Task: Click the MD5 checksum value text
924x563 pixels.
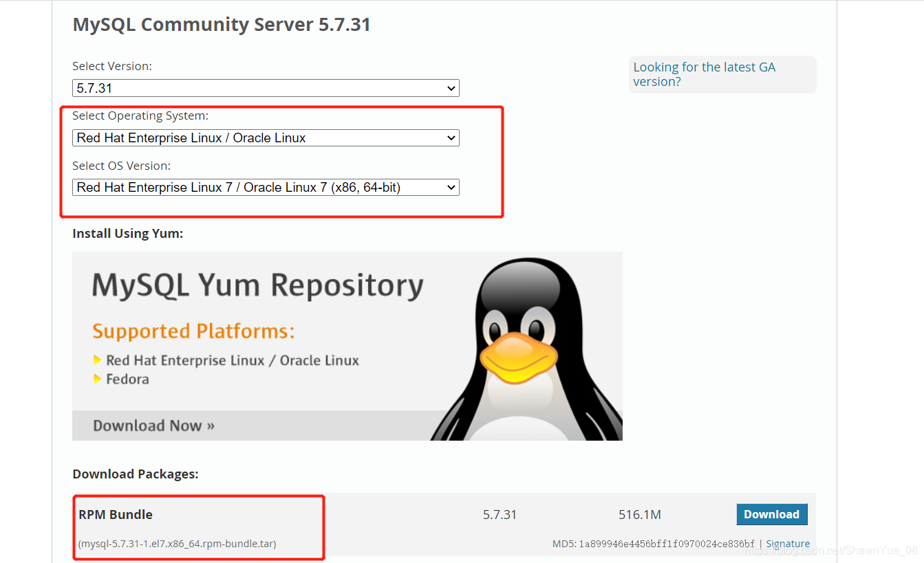Action: [667, 544]
